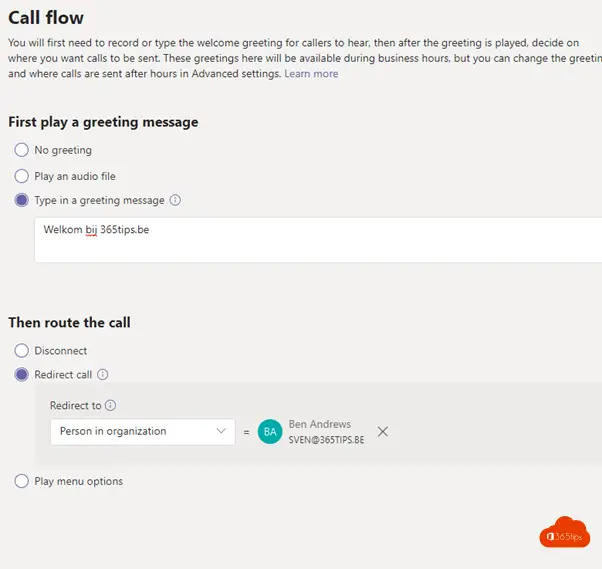The width and height of the screenshot is (602, 569).
Task: Click the greeting message text box
Action: click(318, 240)
